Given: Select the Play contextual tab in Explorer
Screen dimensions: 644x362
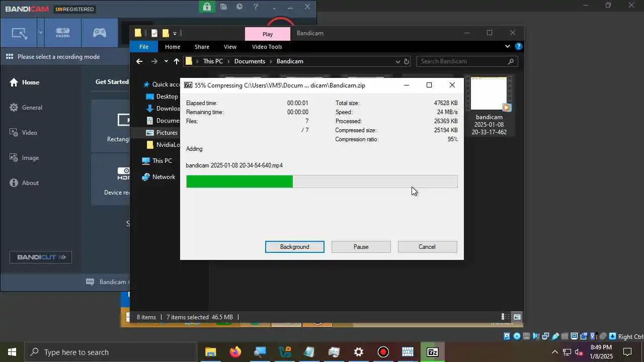Looking at the screenshot, I should (x=268, y=34).
